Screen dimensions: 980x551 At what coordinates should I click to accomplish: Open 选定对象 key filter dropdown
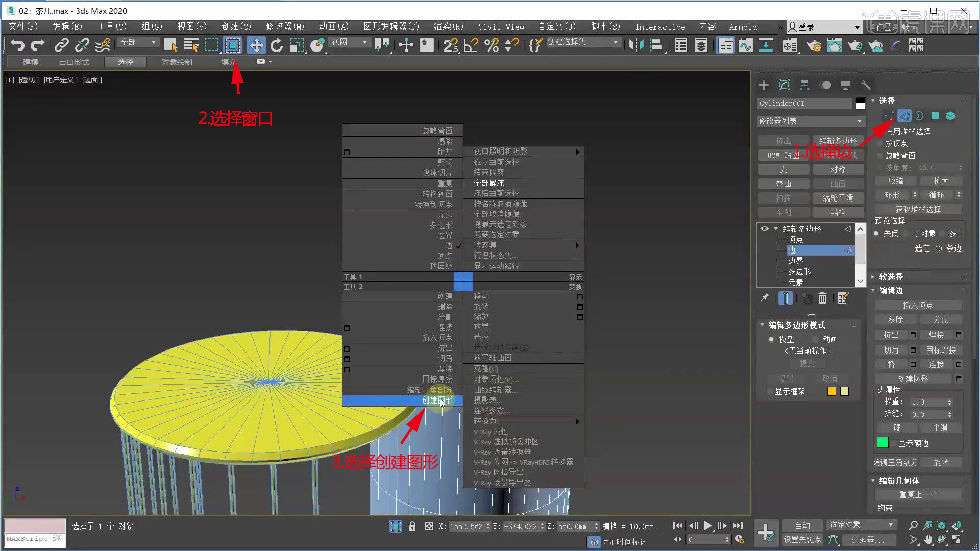(x=861, y=525)
